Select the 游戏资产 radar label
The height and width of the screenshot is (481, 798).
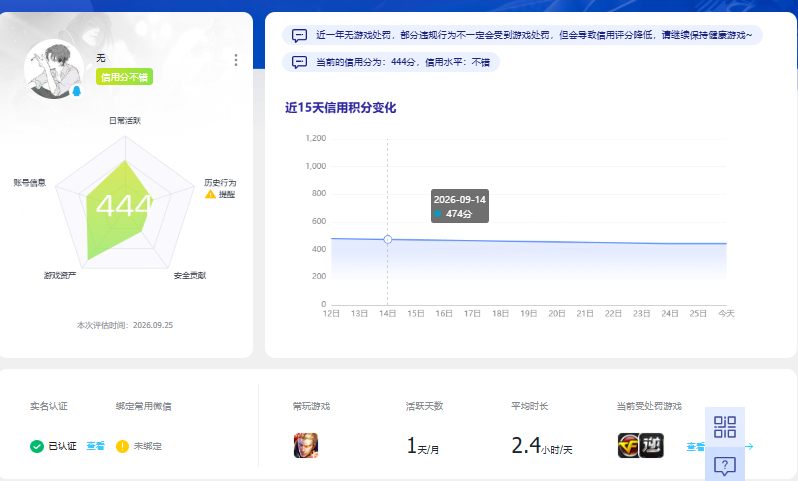60,275
